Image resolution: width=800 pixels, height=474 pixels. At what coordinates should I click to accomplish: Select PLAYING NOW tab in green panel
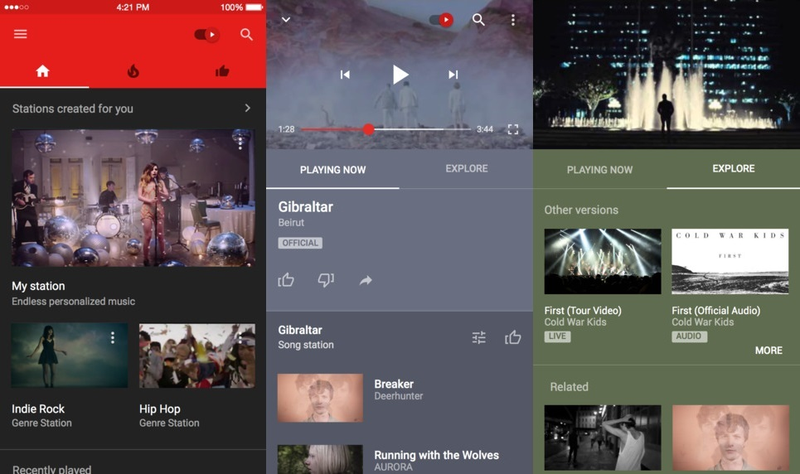tap(599, 170)
